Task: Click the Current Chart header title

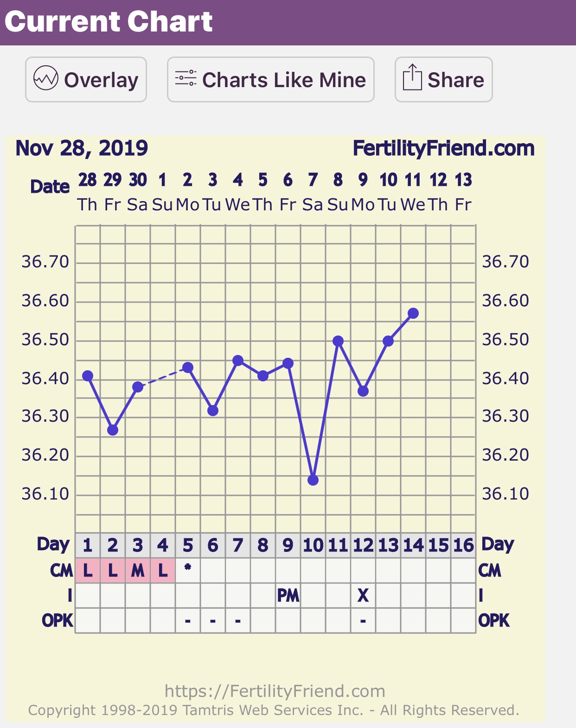Action: pos(109,22)
